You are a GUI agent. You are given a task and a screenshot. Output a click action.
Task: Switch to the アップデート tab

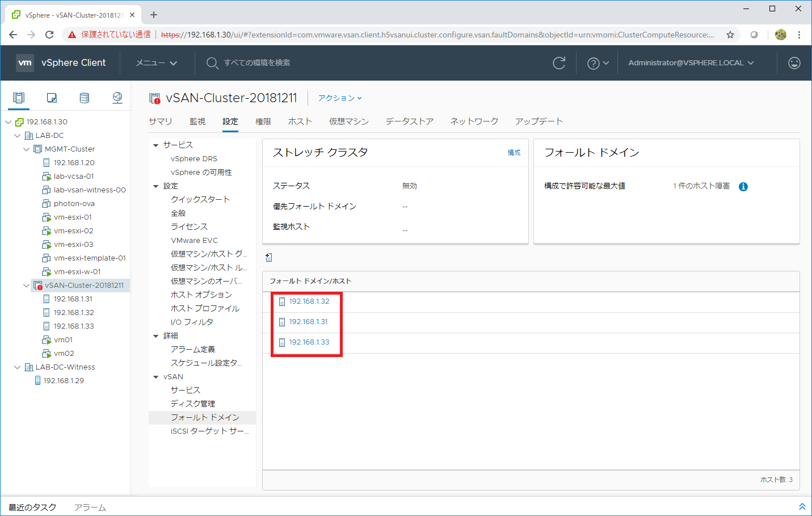[x=539, y=121]
